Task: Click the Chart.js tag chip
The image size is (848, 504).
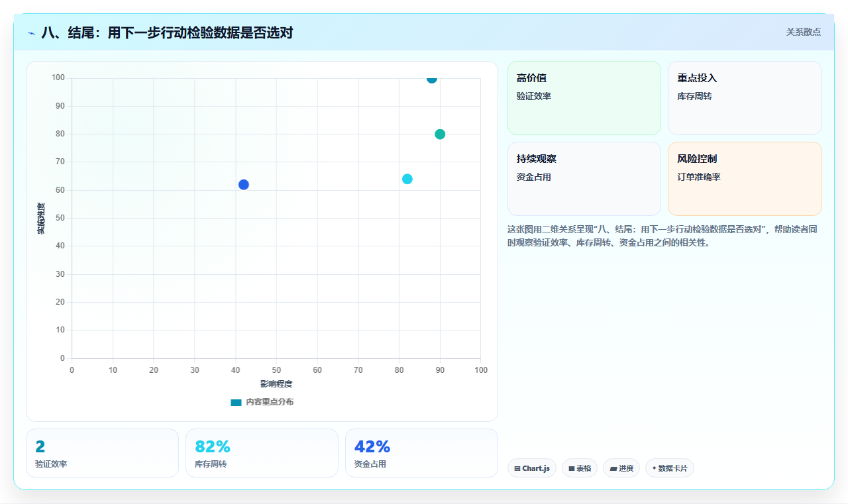Action: tap(532, 468)
